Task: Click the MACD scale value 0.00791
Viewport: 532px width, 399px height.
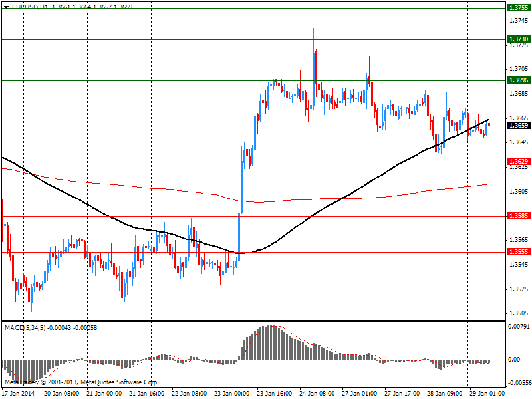Action: pyautogui.click(x=519, y=327)
